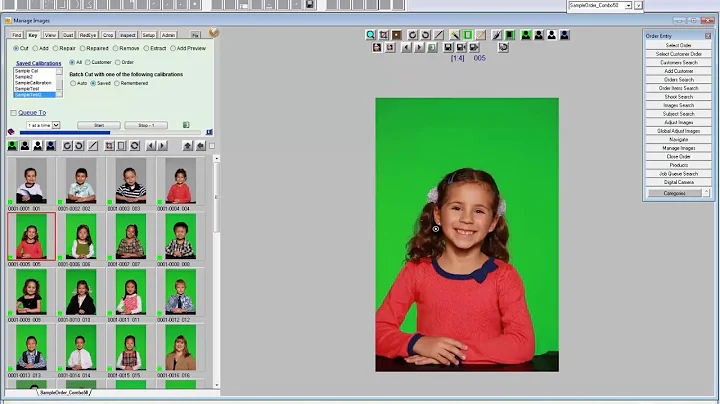This screenshot has height=404, width=720.
Task: Switch to the Dust tab
Action: (x=68, y=35)
